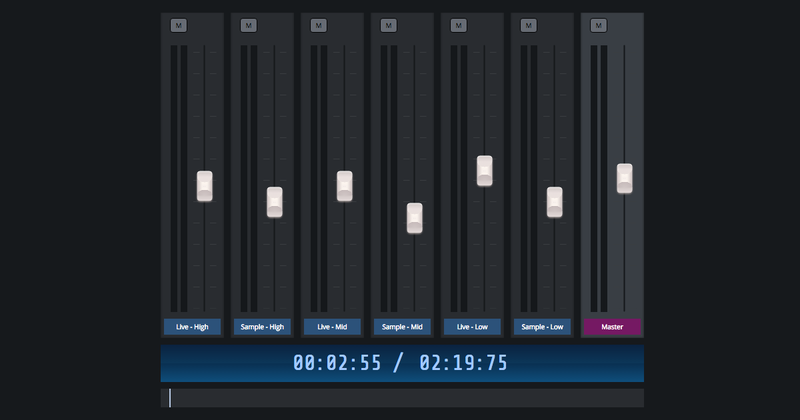800x420 pixels.
Task: Click the Sample - Low fader knob
Action: click(x=555, y=202)
